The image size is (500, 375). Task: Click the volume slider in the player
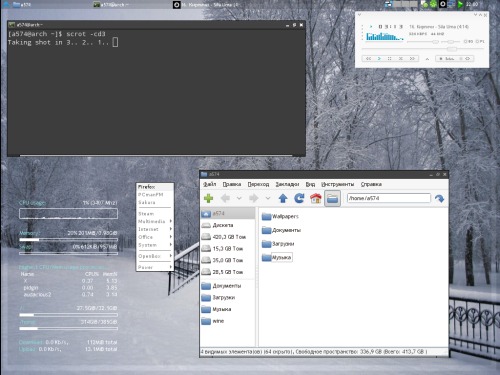click(423, 42)
